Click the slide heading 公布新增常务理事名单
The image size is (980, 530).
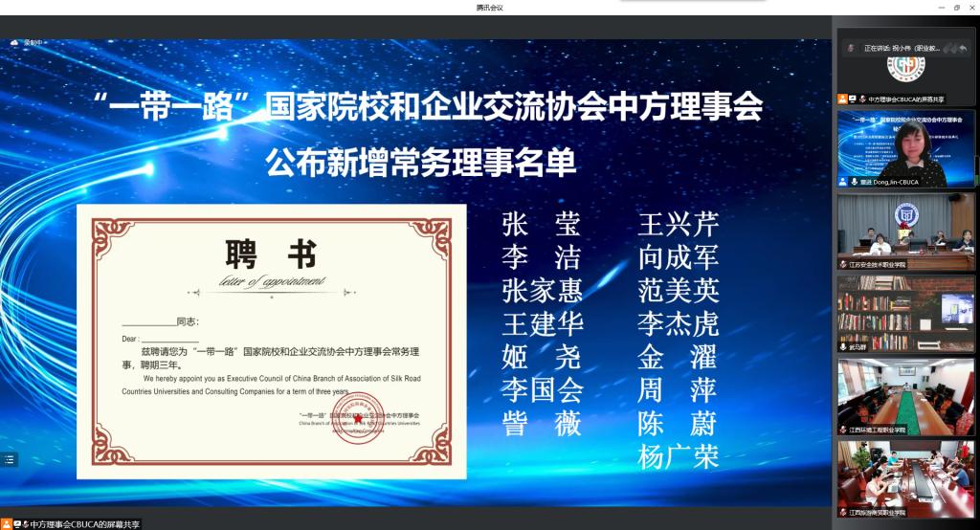pyautogui.click(x=421, y=163)
